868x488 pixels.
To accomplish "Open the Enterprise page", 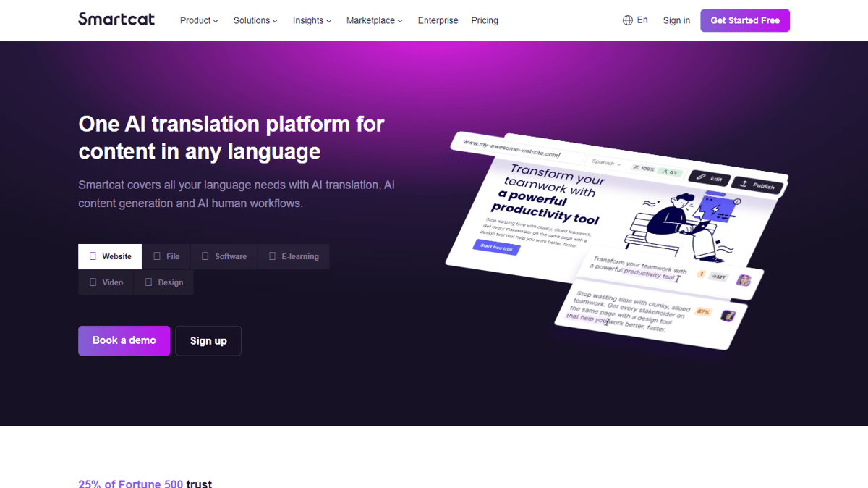I will click(438, 20).
